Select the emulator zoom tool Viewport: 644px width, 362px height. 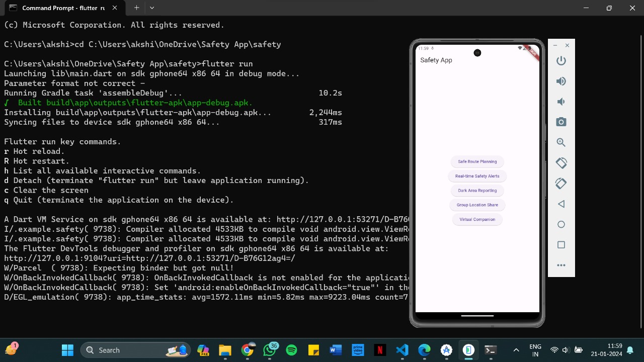pos(561,142)
